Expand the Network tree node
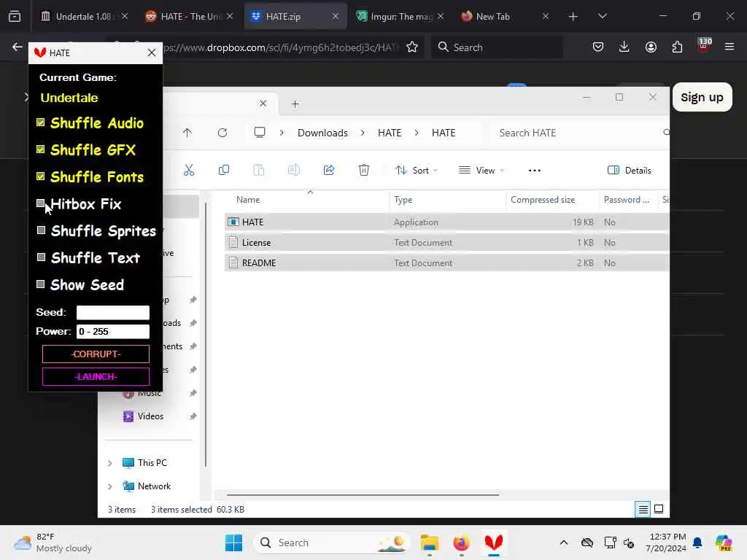This screenshot has height=560, width=747. (110, 486)
